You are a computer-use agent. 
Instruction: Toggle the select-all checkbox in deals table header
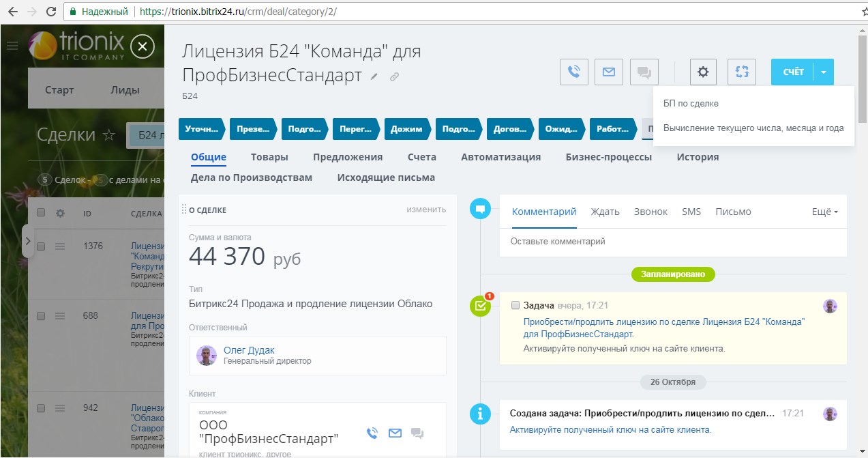pos(41,213)
